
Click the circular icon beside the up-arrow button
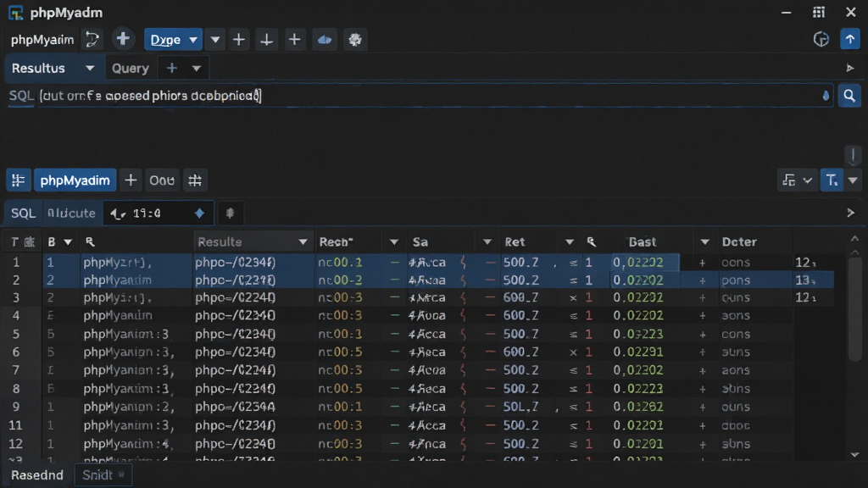click(821, 39)
